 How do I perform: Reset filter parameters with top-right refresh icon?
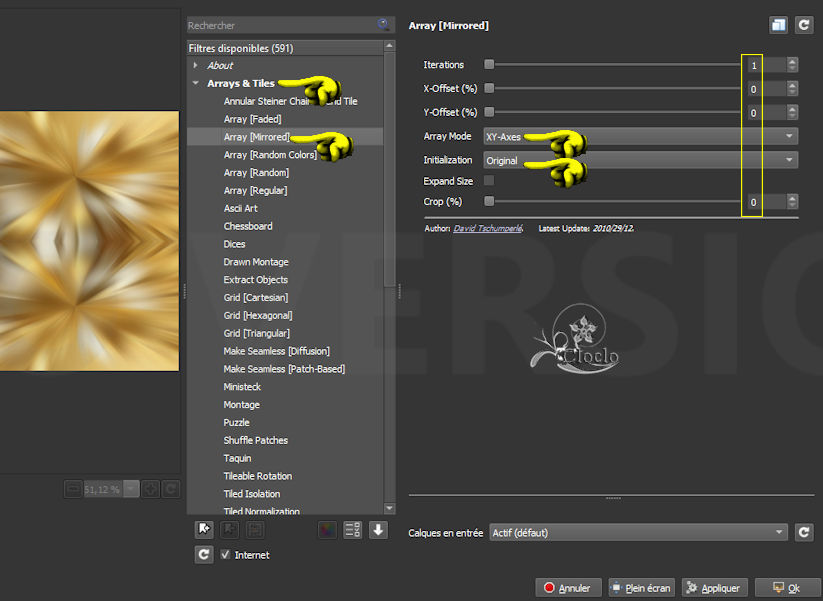click(803, 25)
